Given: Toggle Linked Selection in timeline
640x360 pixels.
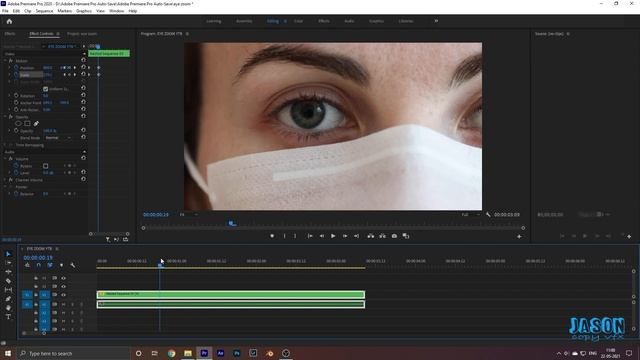Looking at the screenshot, I should click(x=50, y=265).
